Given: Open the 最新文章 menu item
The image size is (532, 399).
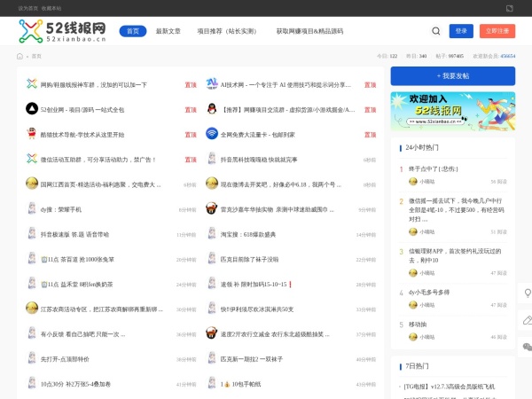Looking at the screenshot, I should point(168,31).
